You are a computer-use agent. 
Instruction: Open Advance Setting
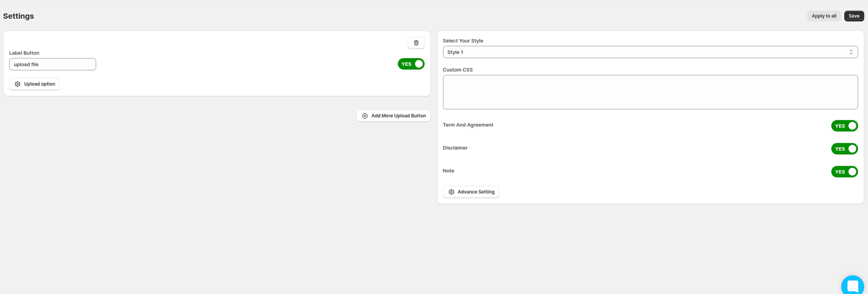point(471,192)
